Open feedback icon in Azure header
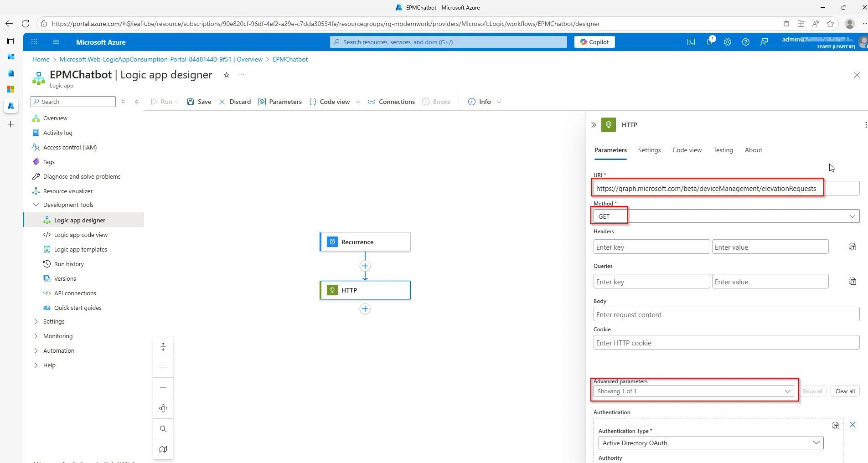Screen dimensions: 868x463 click(764, 42)
